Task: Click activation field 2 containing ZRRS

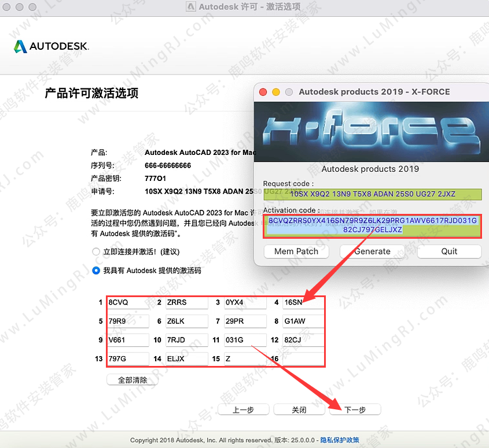Action: click(x=186, y=302)
